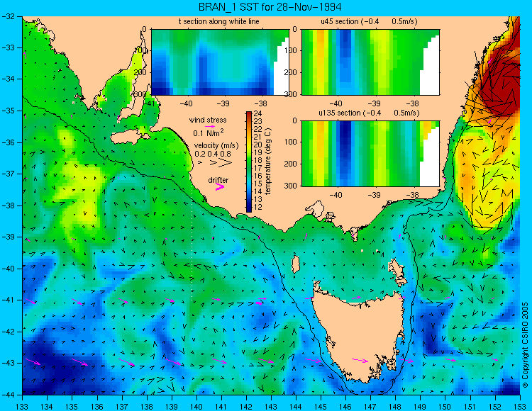Click the 'wind stress' legend label

click(208, 120)
